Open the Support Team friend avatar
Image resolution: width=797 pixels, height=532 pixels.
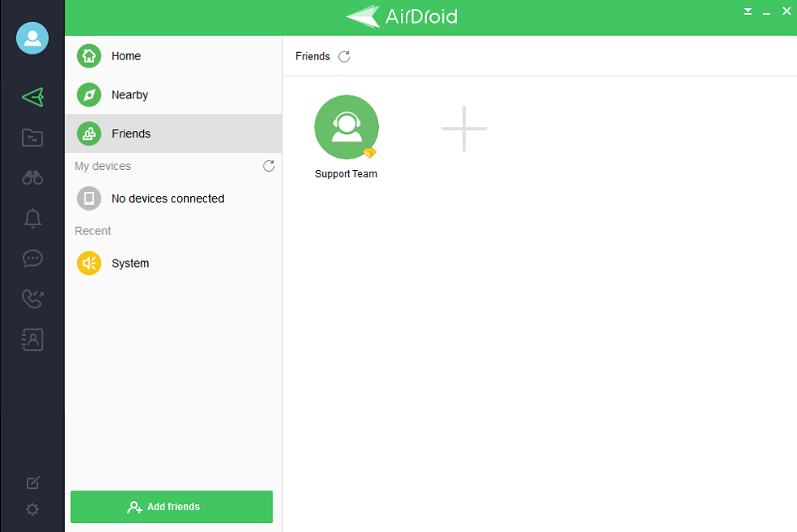point(346,127)
